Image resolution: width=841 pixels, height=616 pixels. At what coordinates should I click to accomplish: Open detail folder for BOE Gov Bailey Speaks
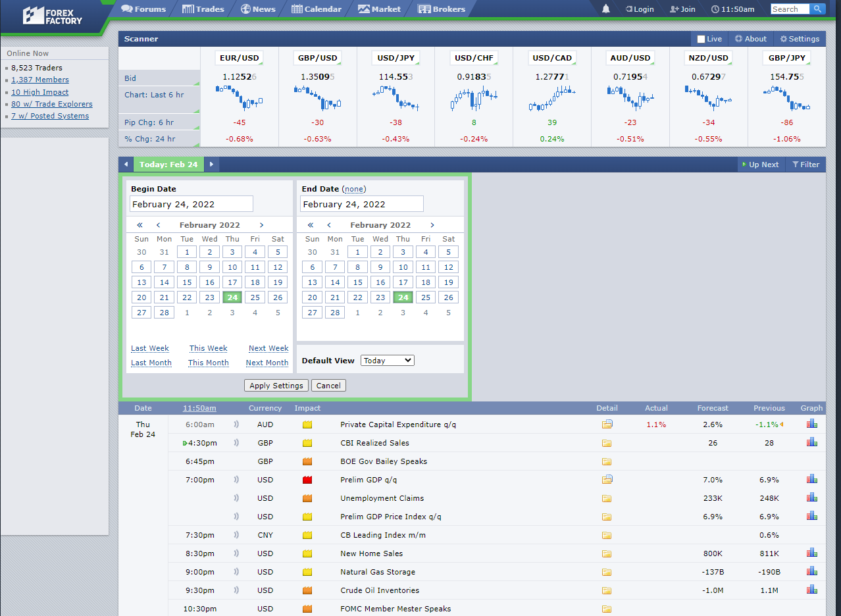(x=607, y=461)
